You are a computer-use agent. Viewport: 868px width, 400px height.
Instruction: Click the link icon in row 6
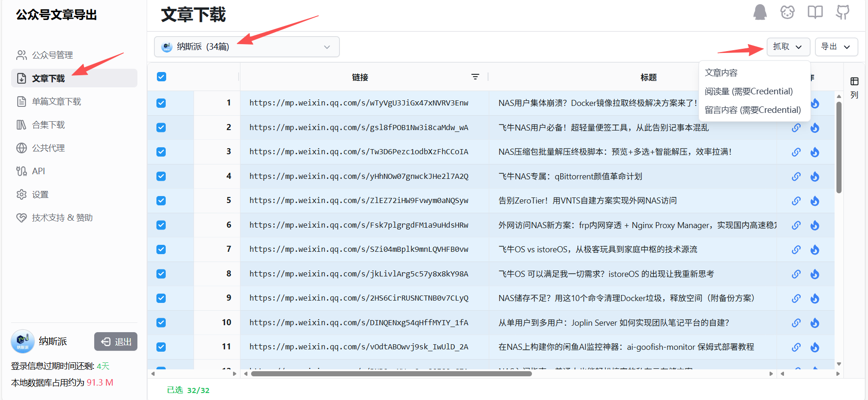point(796,225)
